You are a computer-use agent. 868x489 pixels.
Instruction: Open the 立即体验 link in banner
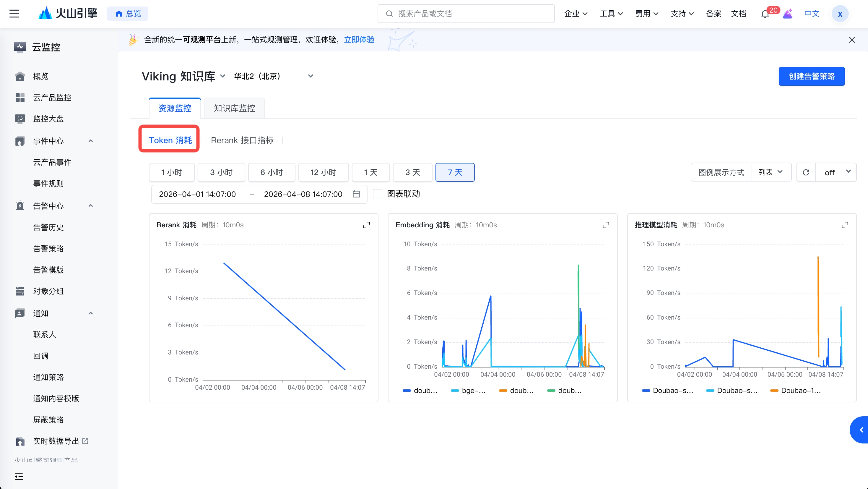(359, 40)
